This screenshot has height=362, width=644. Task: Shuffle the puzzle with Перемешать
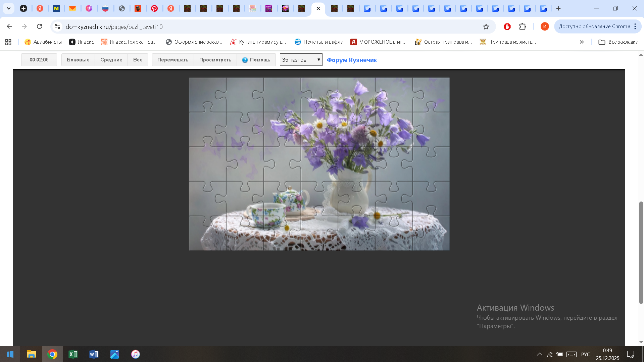coord(173,60)
